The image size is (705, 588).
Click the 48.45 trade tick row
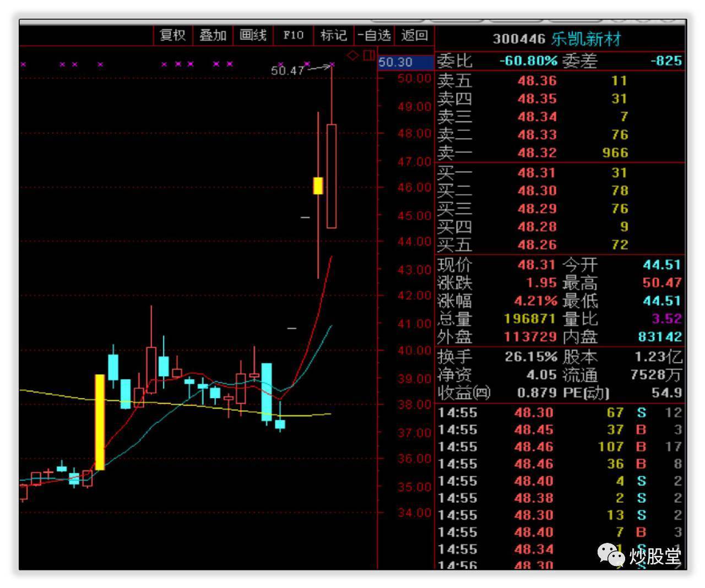point(560,429)
